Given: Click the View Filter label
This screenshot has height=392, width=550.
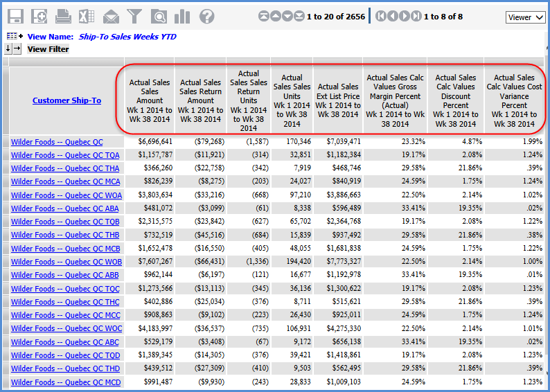Looking at the screenshot, I should [48, 49].
